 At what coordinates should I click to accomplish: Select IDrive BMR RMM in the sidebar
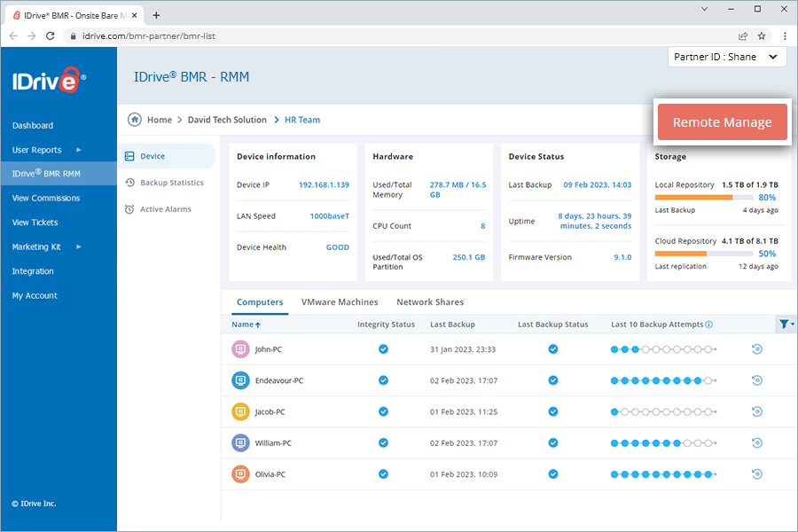[x=59, y=174]
